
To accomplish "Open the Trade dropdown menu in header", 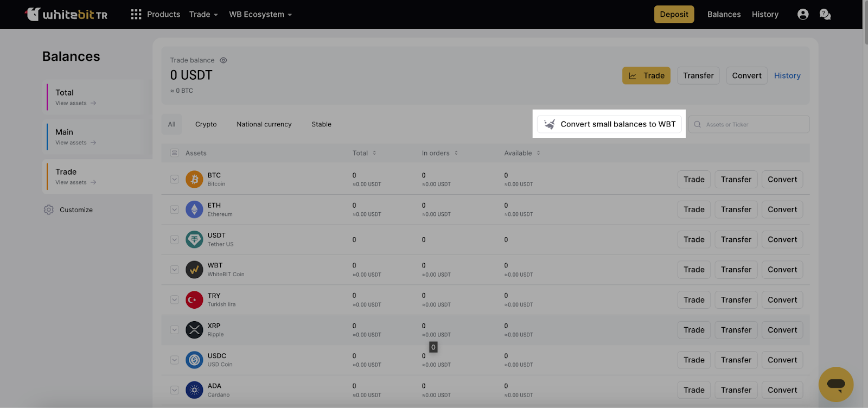I will 203,14.
